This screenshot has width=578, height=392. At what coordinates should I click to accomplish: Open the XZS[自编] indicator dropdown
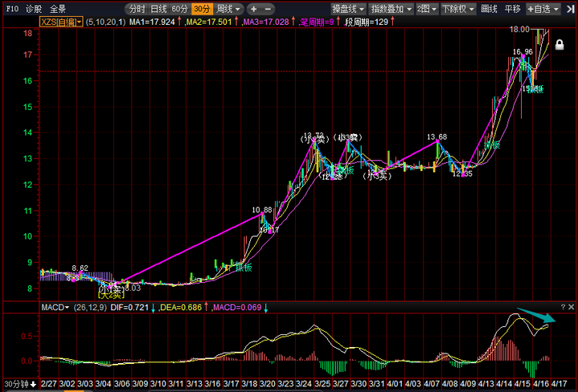[61, 22]
